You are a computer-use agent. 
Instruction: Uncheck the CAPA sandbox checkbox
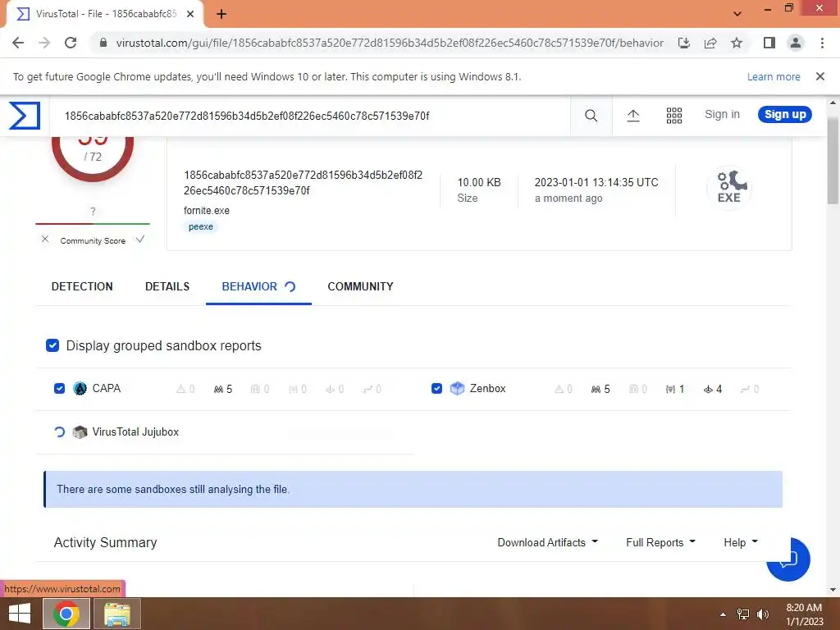pos(59,388)
